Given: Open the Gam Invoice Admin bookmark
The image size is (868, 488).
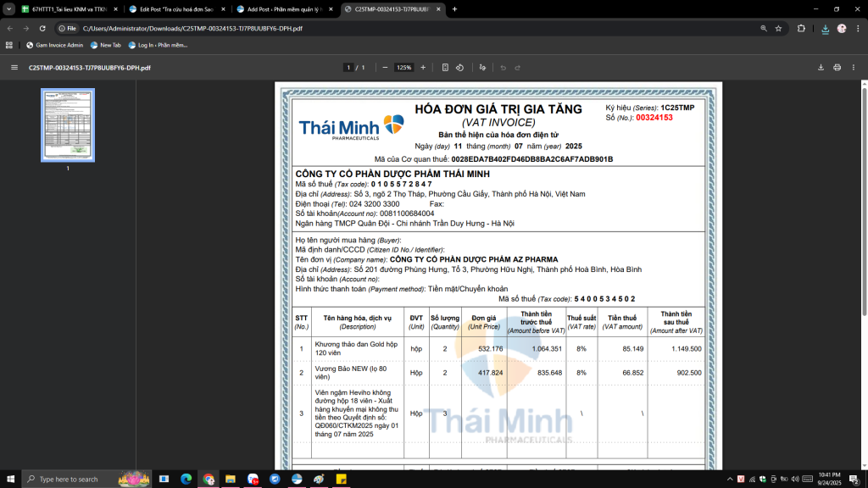Looking at the screenshot, I should coord(54,45).
